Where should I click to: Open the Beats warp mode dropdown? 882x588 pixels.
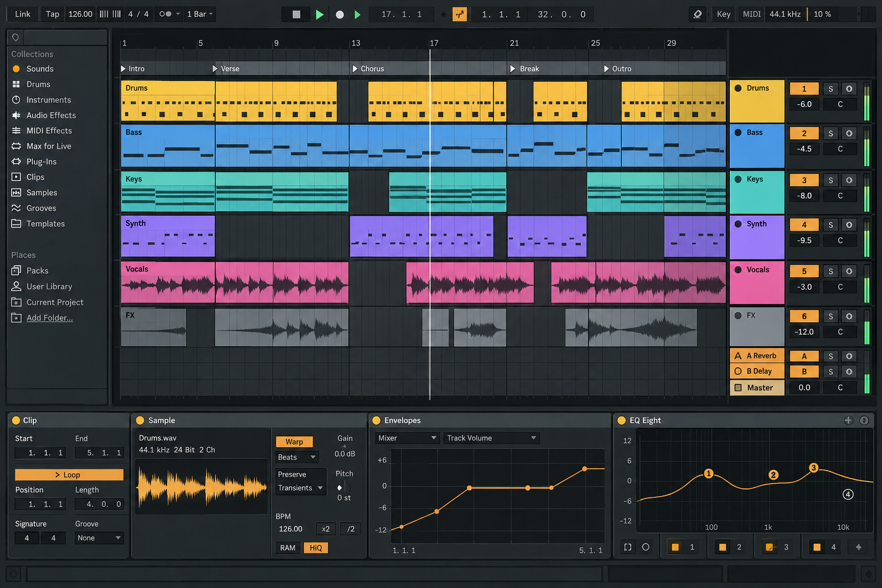pos(297,457)
